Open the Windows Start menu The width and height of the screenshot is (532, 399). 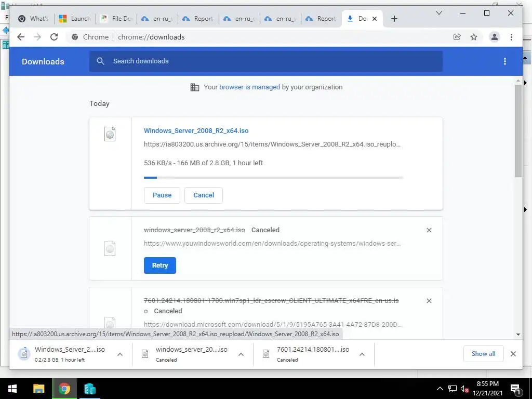[12, 389]
